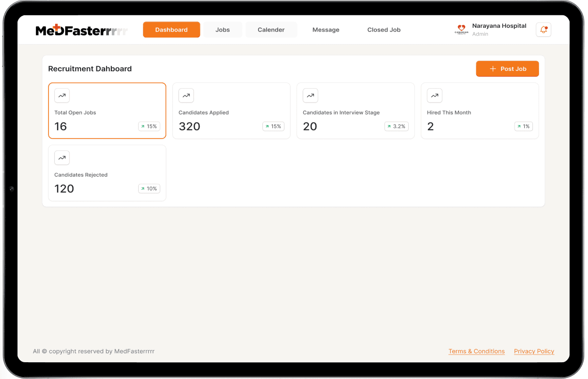Click the notification bell icon
Image resolution: width=588 pixels, height=379 pixels.
543,29
